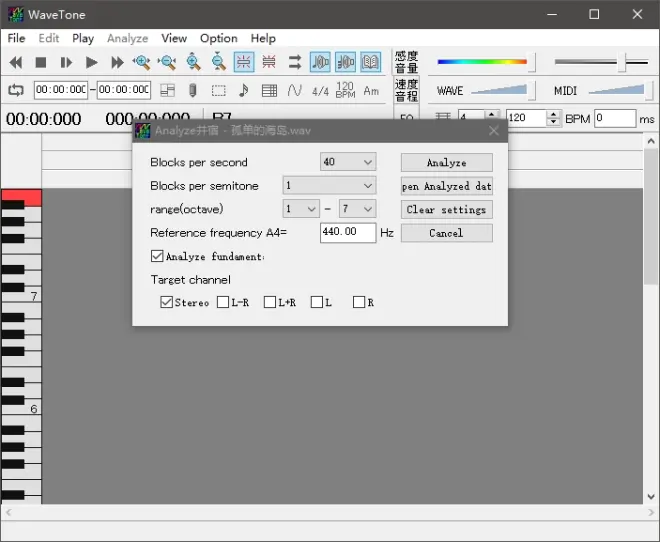Stop playback with the stop icon
The width and height of the screenshot is (660, 542).
pos(41,63)
